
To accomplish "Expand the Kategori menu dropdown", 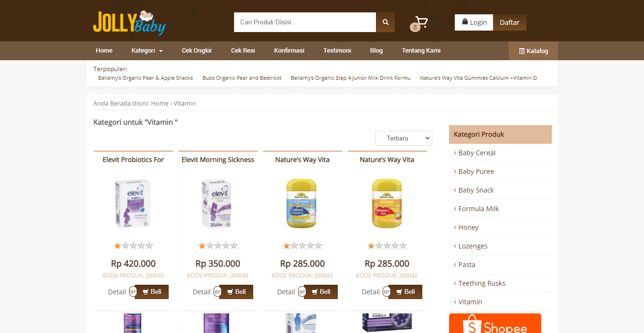I will (x=147, y=51).
